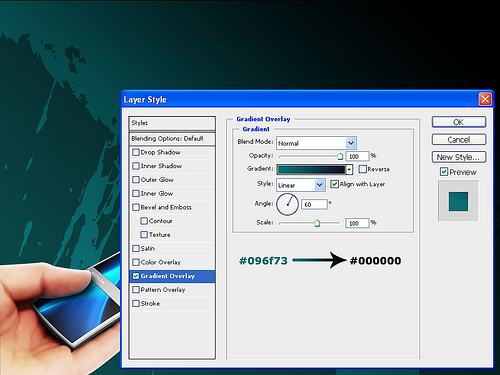The image size is (500, 375).
Task: Click the Scale slider handle
Action: click(317, 223)
